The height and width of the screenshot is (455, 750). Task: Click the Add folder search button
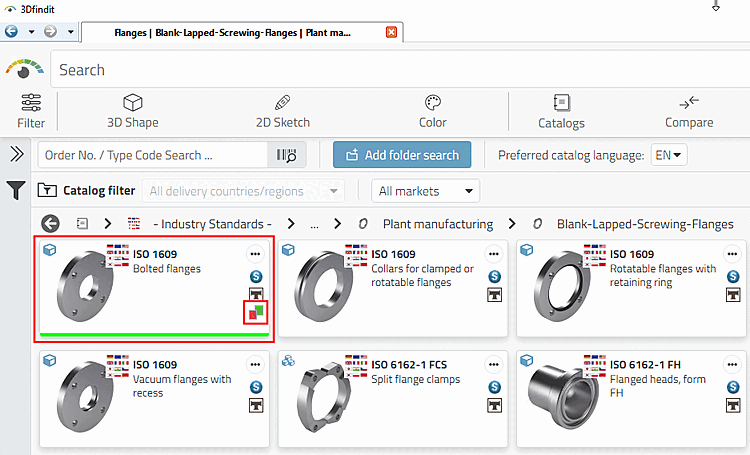[x=401, y=155]
